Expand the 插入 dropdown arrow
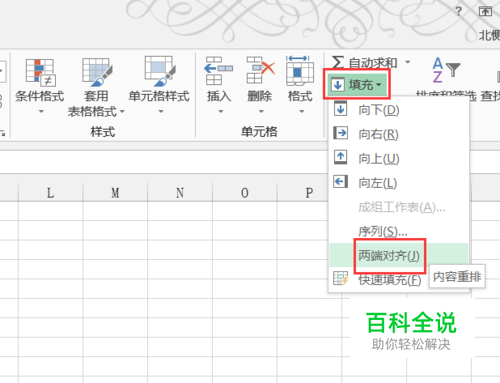Viewport: 500px width, 383px height. click(220, 111)
